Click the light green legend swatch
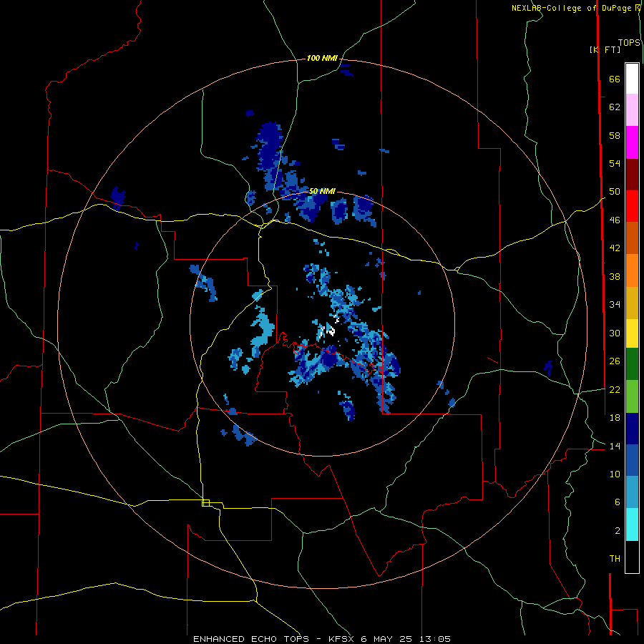Screen dimensions: 644x644 [632, 396]
